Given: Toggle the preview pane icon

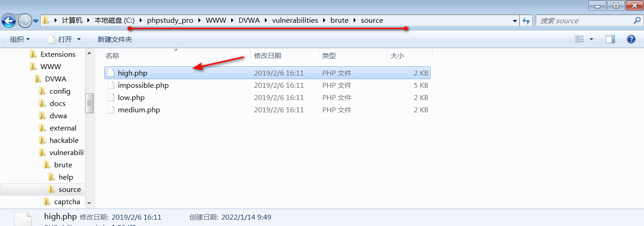Looking at the screenshot, I should [610, 40].
